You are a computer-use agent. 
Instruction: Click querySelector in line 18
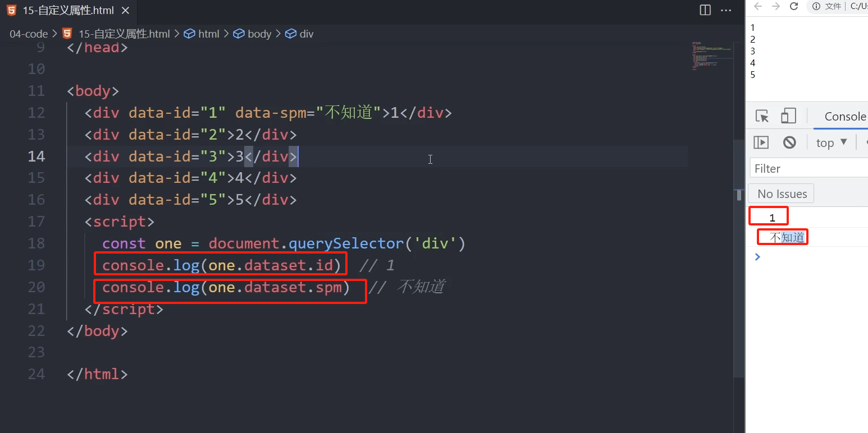click(346, 243)
